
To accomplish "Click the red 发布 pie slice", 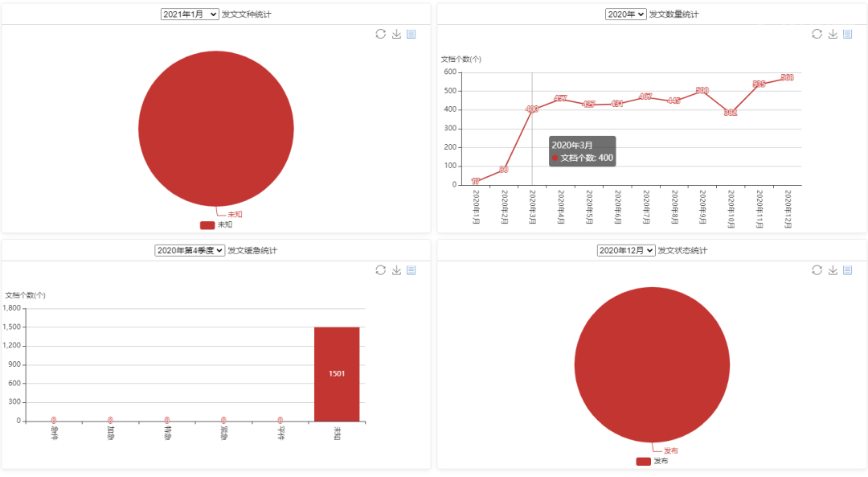I will coord(652,364).
